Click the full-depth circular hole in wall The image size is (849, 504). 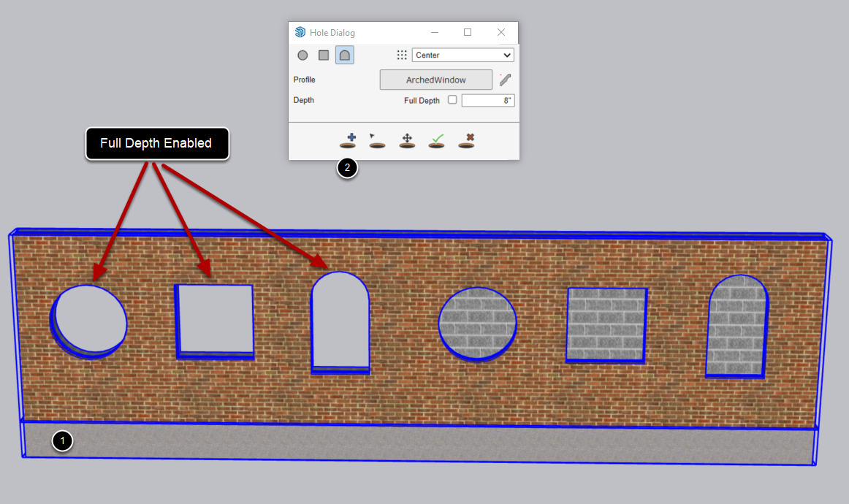coord(89,321)
